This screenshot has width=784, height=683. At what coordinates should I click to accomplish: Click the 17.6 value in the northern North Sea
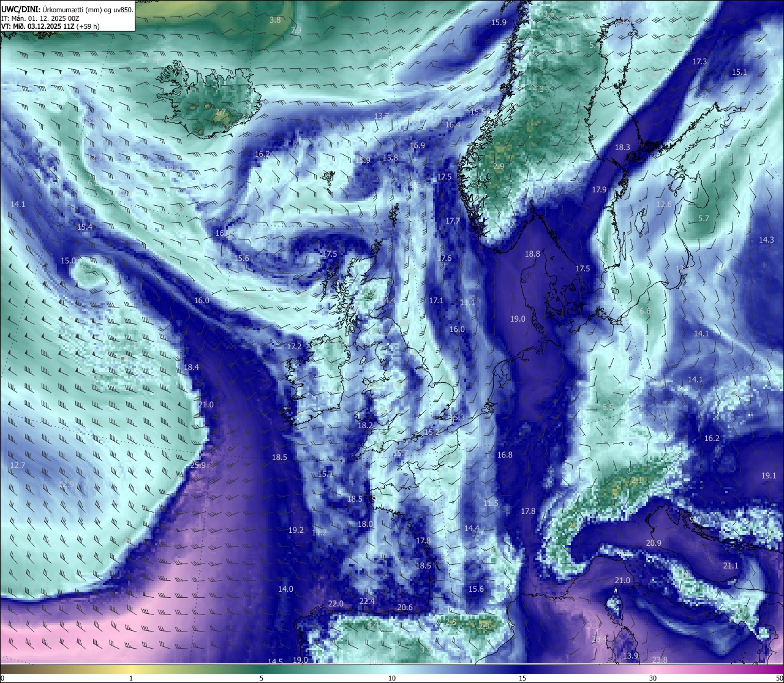[445, 258]
